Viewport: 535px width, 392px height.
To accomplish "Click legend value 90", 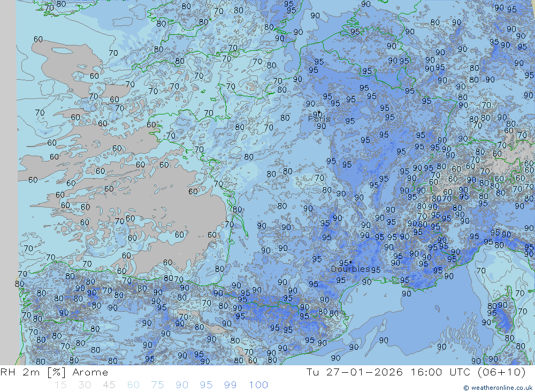I will 182,385.
